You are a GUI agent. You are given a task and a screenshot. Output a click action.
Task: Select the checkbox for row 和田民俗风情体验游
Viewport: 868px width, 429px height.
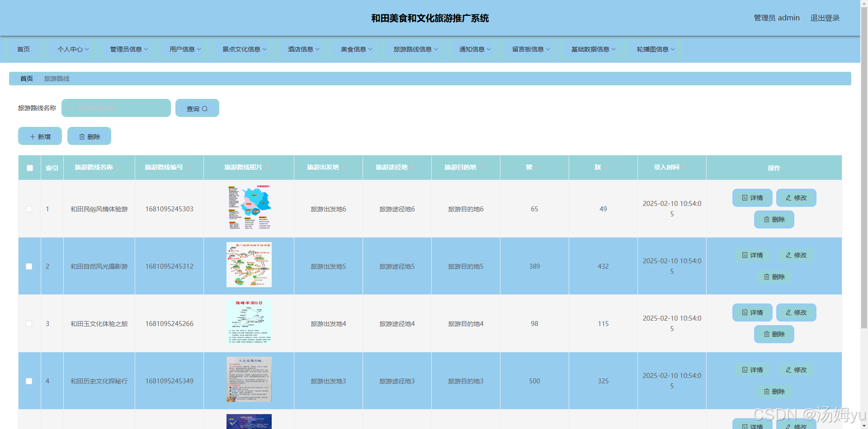tap(29, 209)
